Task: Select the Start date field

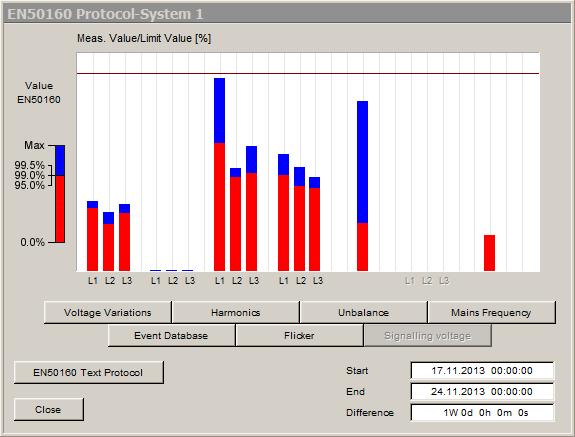Action: [x=482, y=371]
